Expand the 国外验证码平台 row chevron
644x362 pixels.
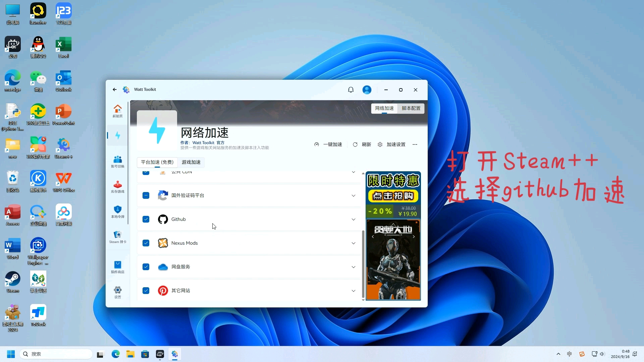click(x=354, y=195)
